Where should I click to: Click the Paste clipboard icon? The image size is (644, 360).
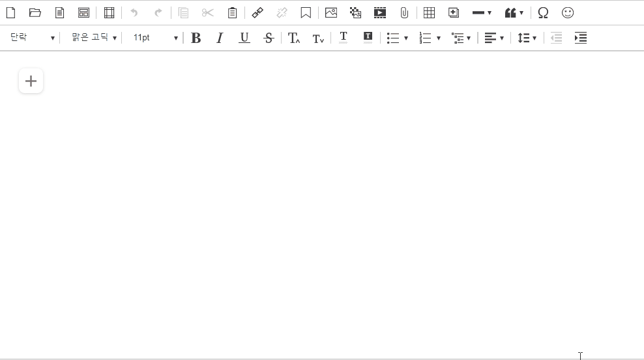(x=232, y=12)
